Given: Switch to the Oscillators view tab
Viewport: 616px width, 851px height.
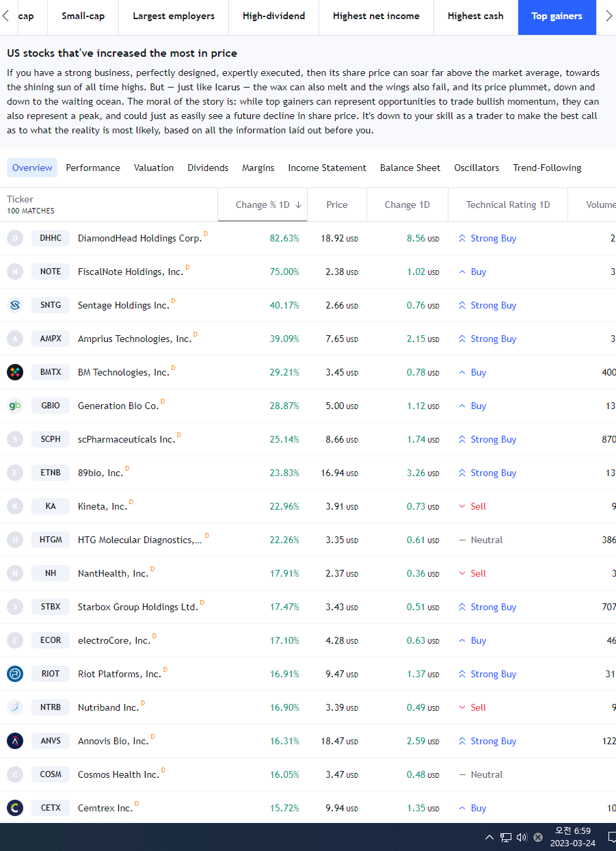Looking at the screenshot, I should click(477, 168).
